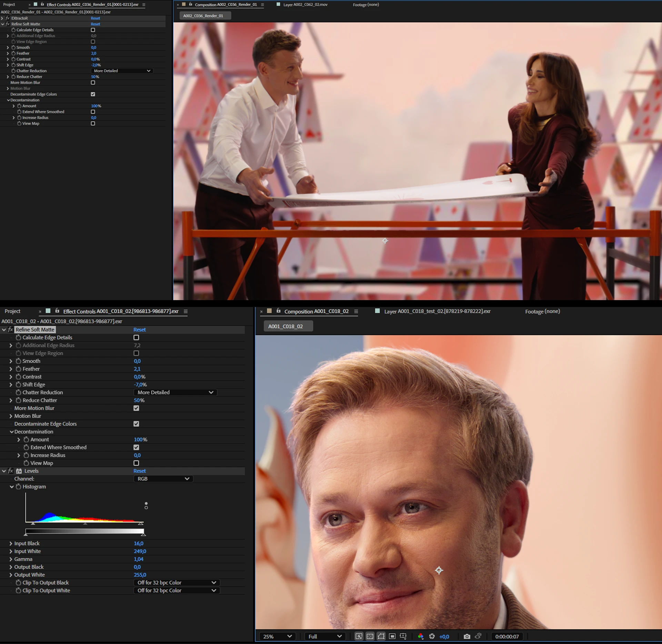This screenshot has height=644, width=662.
Task: Toggle mask and shape path visibility
Action: tap(381, 636)
